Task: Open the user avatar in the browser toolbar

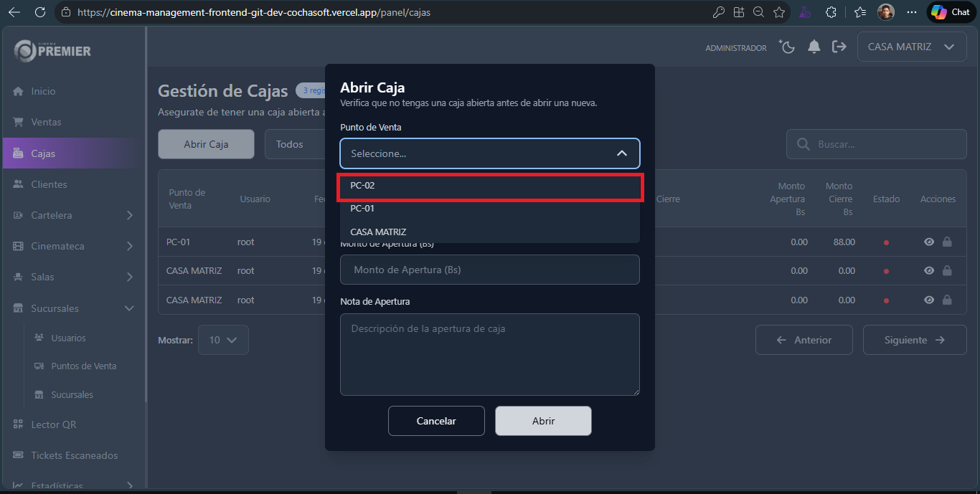Action: (x=885, y=11)
